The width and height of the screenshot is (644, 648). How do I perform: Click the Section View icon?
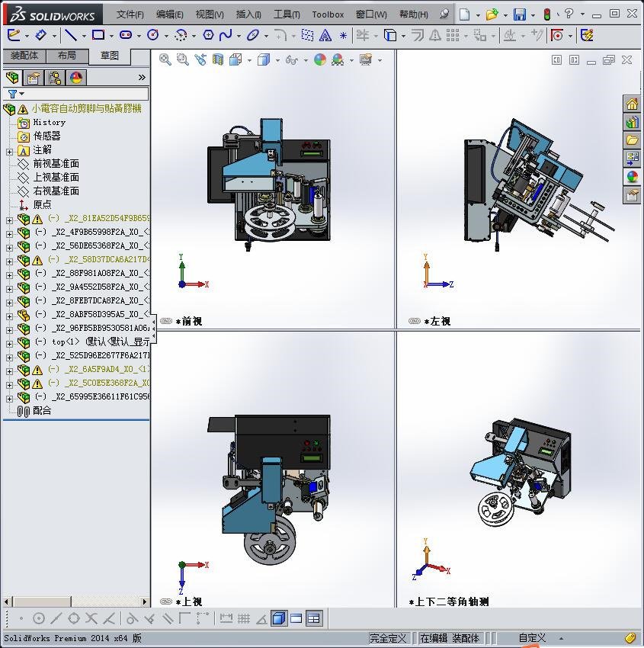[218, 60]
